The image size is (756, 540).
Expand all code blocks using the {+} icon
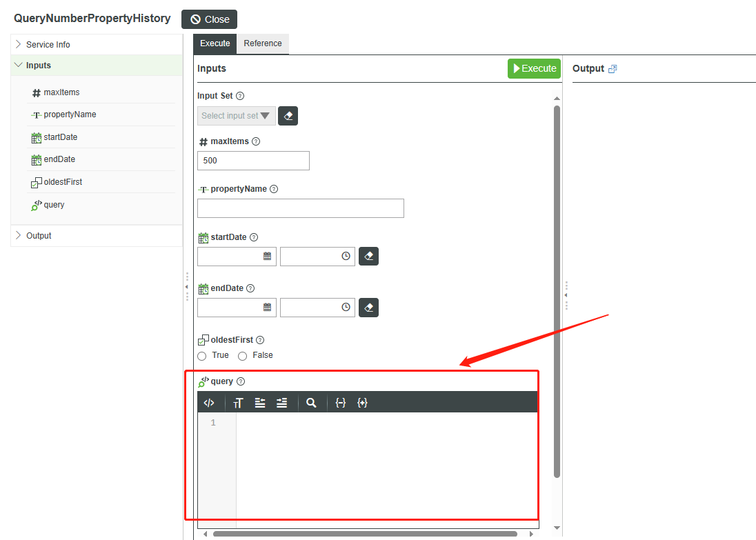point(362,402)
